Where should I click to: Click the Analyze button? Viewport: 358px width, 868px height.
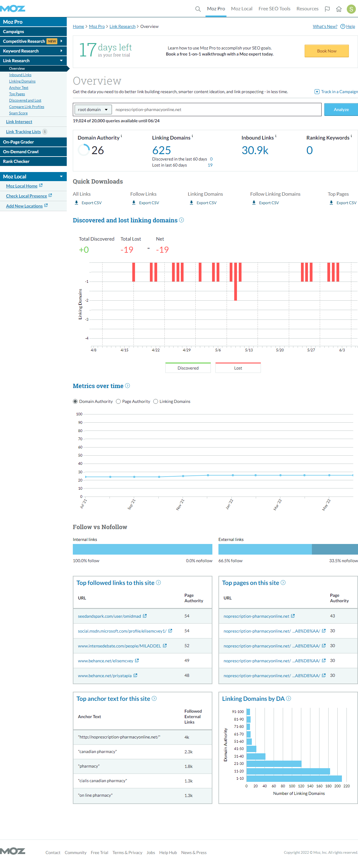point(341,110)
